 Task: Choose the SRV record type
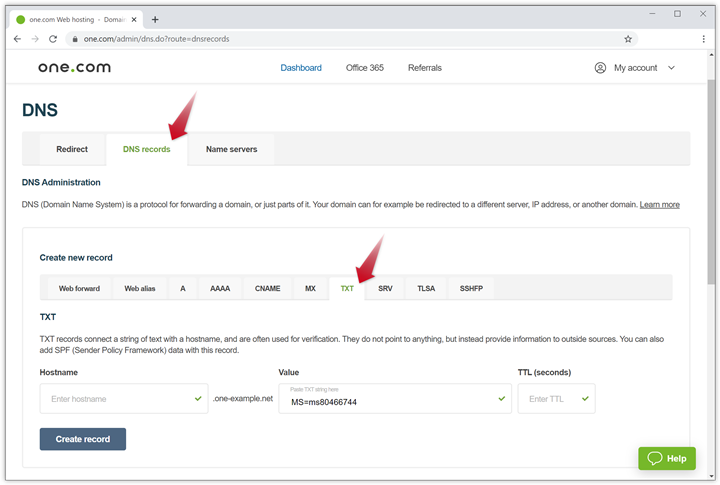click(x=385, y=288)
